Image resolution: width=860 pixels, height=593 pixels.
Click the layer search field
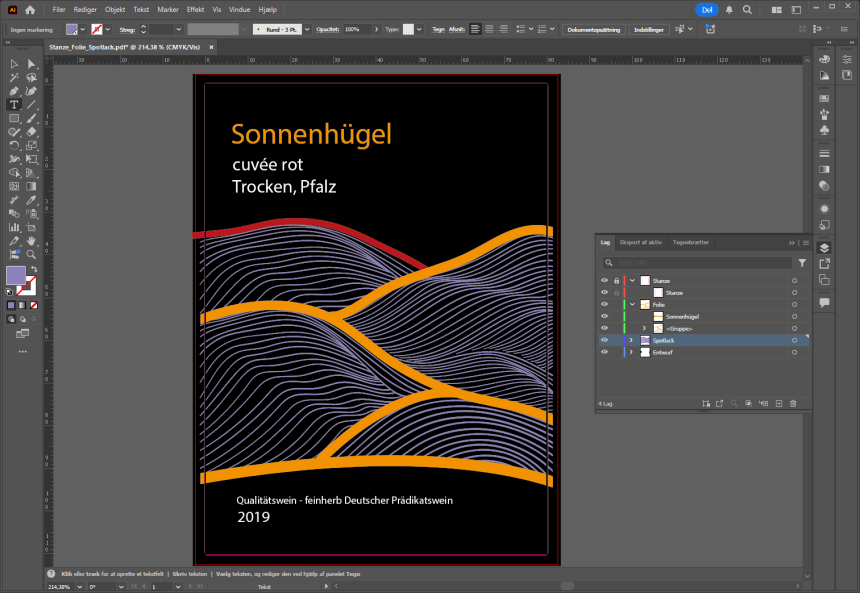pos(697,263)
